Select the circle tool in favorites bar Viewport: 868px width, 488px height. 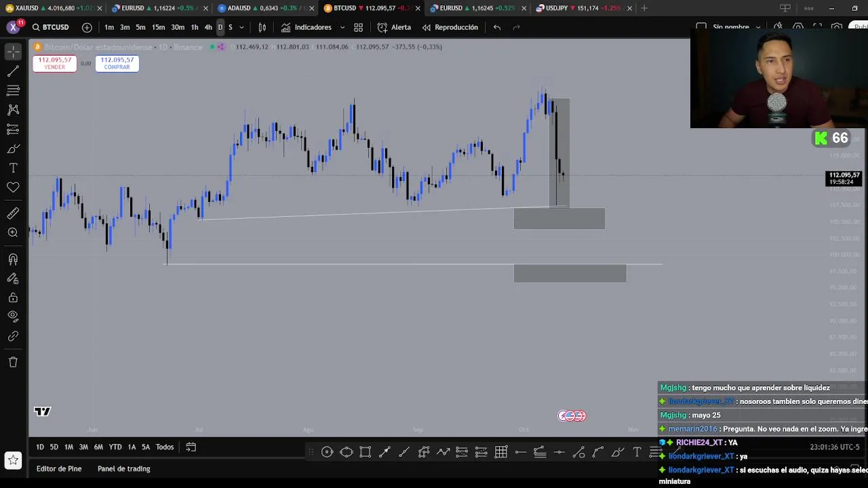coord(327,452)
